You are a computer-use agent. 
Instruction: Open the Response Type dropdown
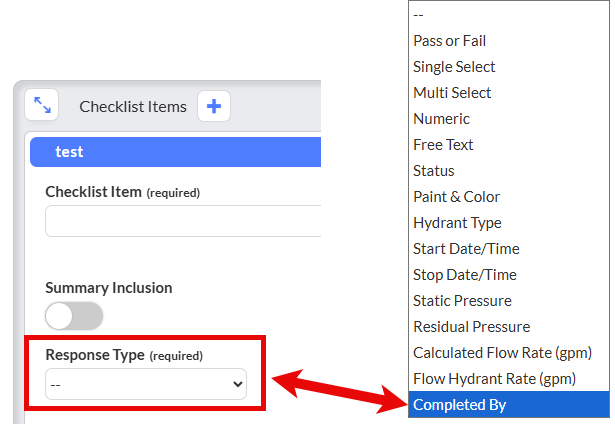pos(146,384)
